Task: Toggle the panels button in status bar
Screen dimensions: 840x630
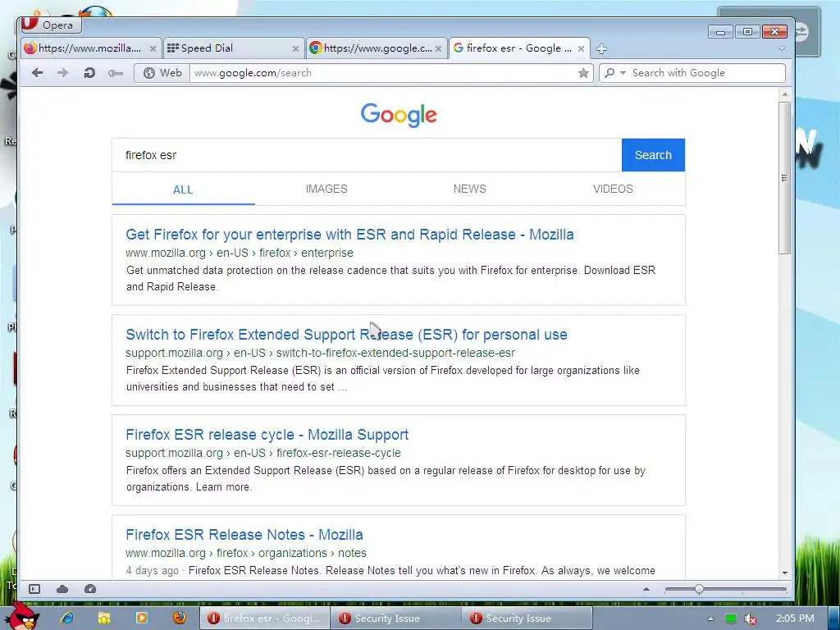Action: click(34, 589)
